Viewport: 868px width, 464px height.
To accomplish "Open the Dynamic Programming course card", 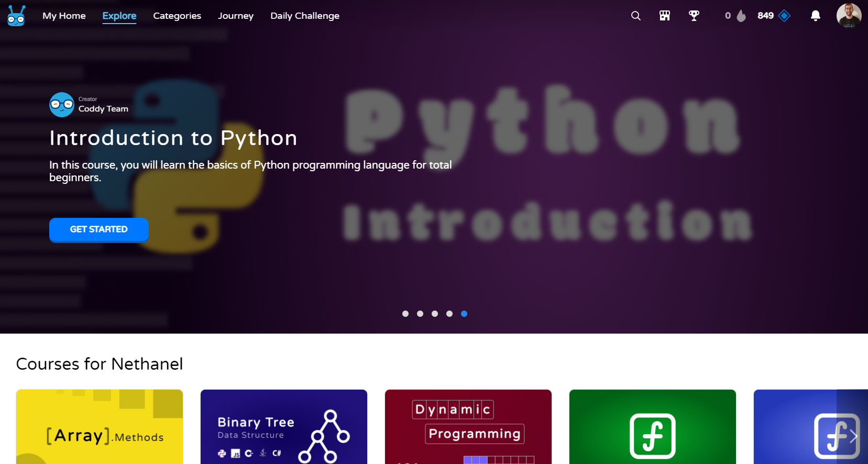I will (x=468, y=427).
